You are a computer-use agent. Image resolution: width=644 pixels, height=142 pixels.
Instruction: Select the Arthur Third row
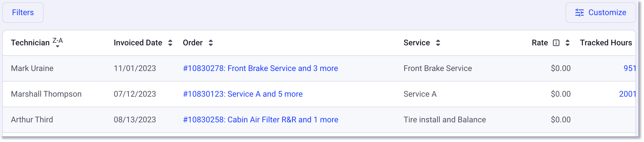(319, 120)
